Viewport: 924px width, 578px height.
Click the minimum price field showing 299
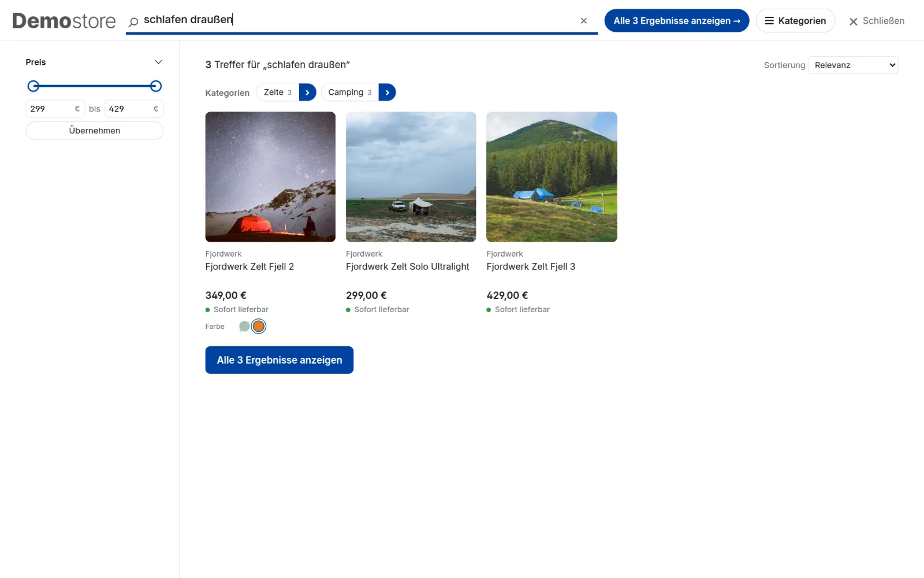55,109
